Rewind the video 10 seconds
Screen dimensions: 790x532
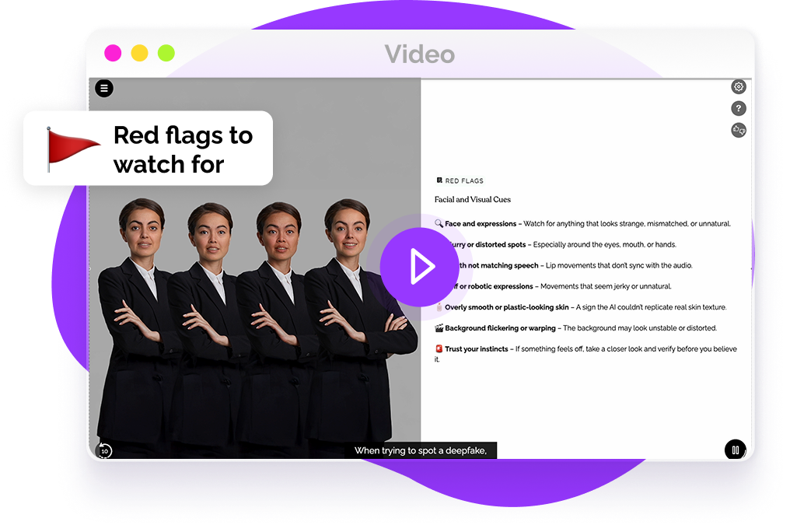(x=104, y=450)
